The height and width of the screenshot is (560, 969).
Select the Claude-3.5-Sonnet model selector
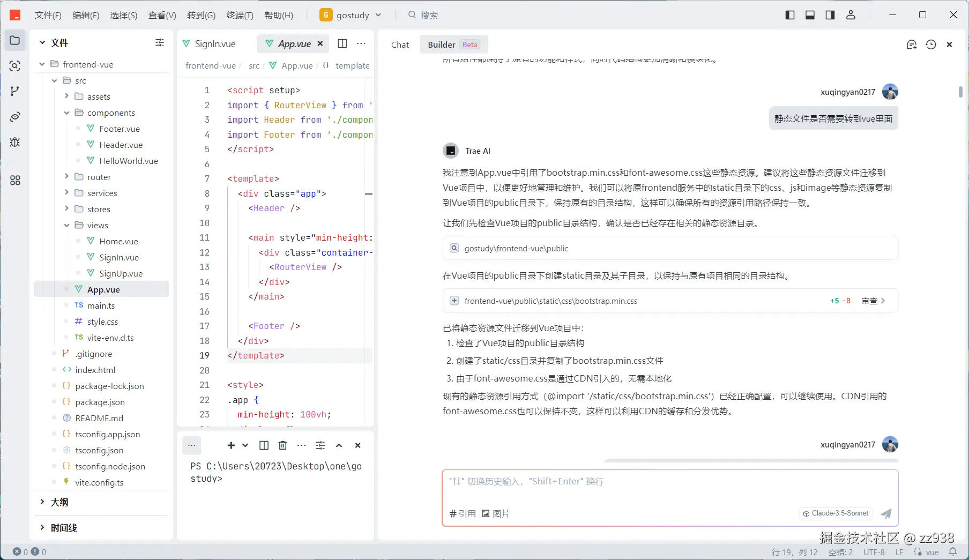tap(836, 513)
